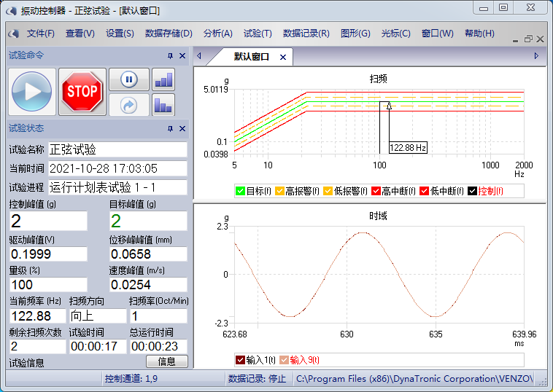Restore the inner document window
The height and width of the screenshot is (392, 553).
528,39
